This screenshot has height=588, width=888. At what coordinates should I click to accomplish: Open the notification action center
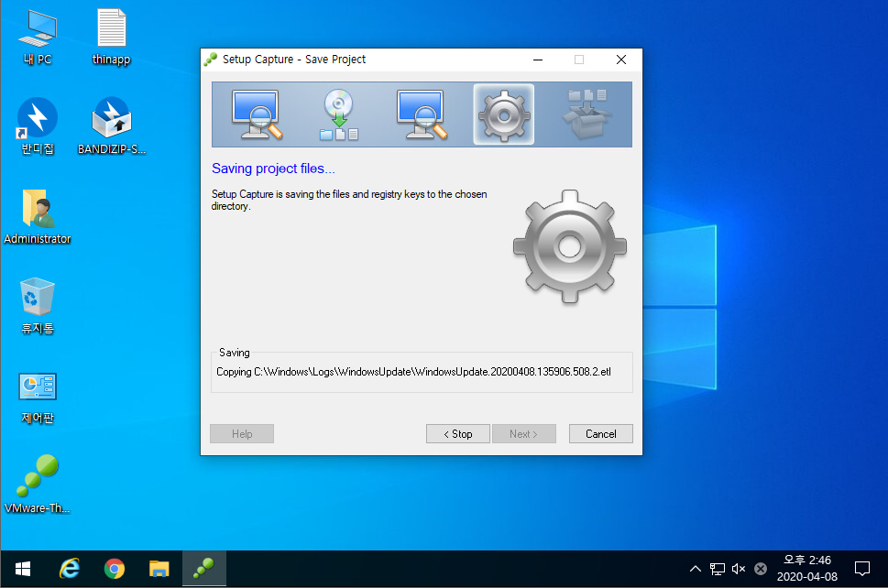(x=862, y=569)
